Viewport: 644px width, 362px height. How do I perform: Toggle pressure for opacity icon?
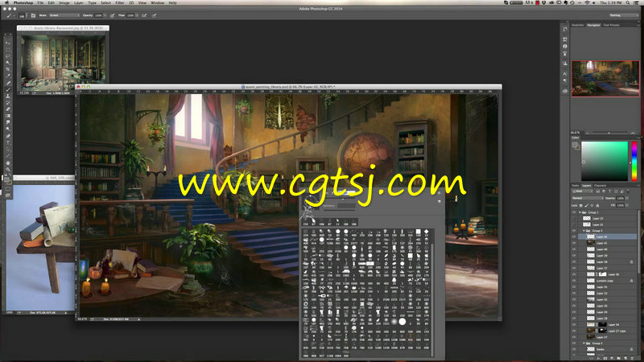pyautogui.click(x=112, y=15)
